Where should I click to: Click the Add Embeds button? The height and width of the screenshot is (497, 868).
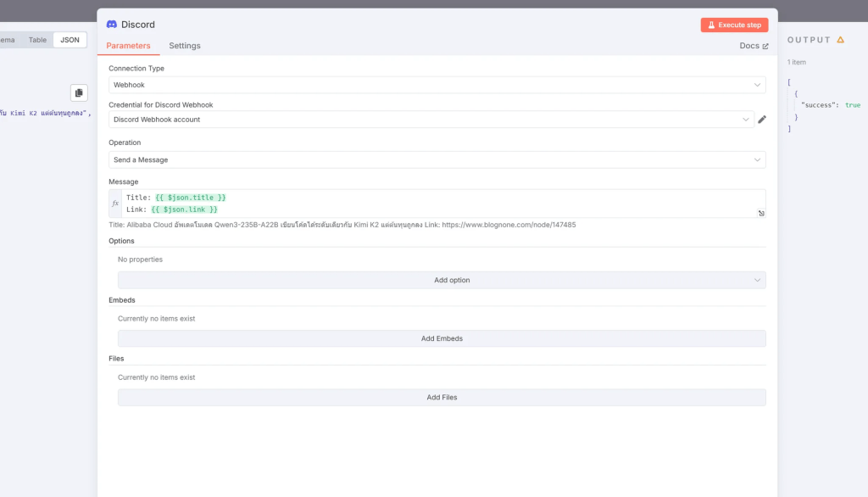click(442, 338)
